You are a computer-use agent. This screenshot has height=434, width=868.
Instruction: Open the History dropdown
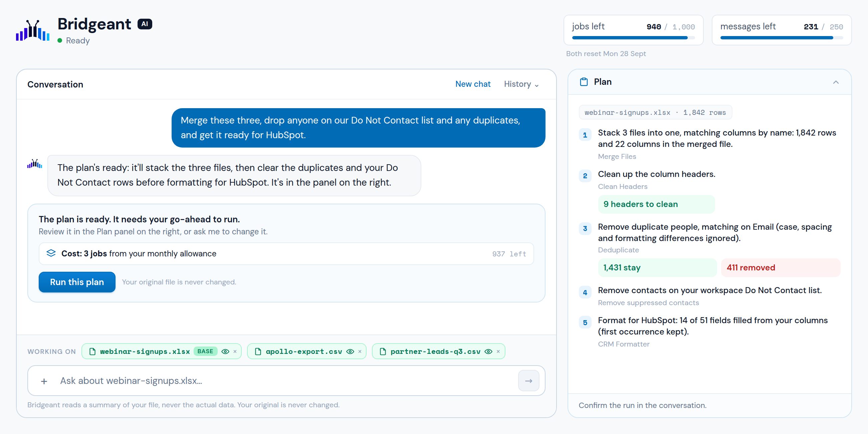[521, 84]
